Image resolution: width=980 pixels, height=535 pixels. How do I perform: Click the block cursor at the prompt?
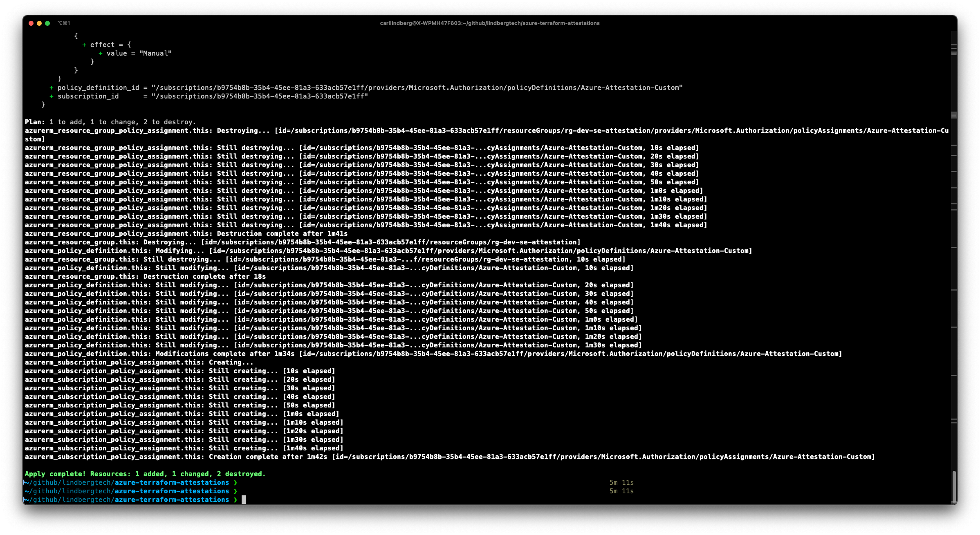[244, 500]
